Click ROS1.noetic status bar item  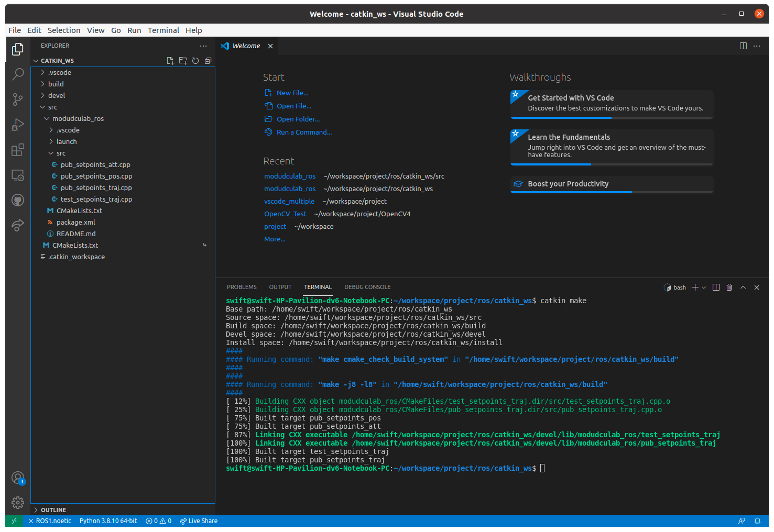50,521
